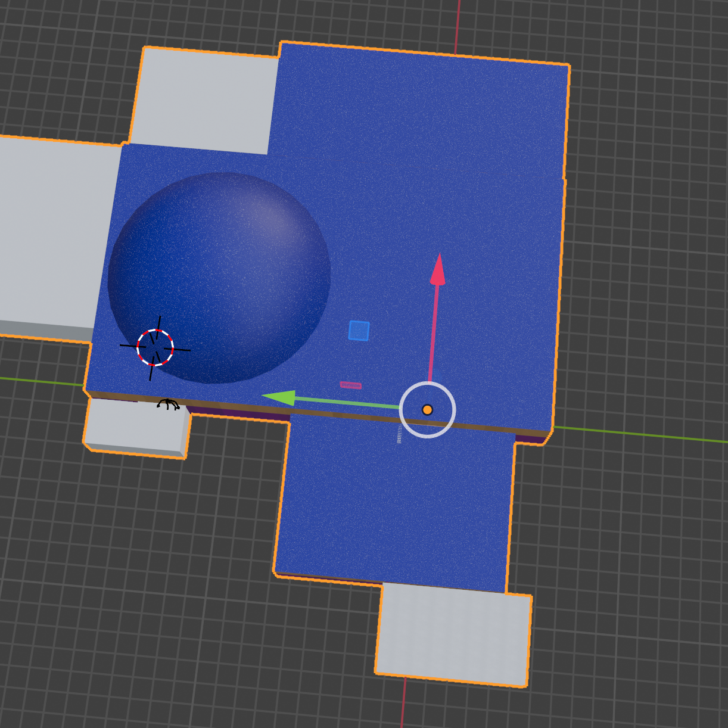Click the green Y-axis line right of the platform

pos(643,435)
